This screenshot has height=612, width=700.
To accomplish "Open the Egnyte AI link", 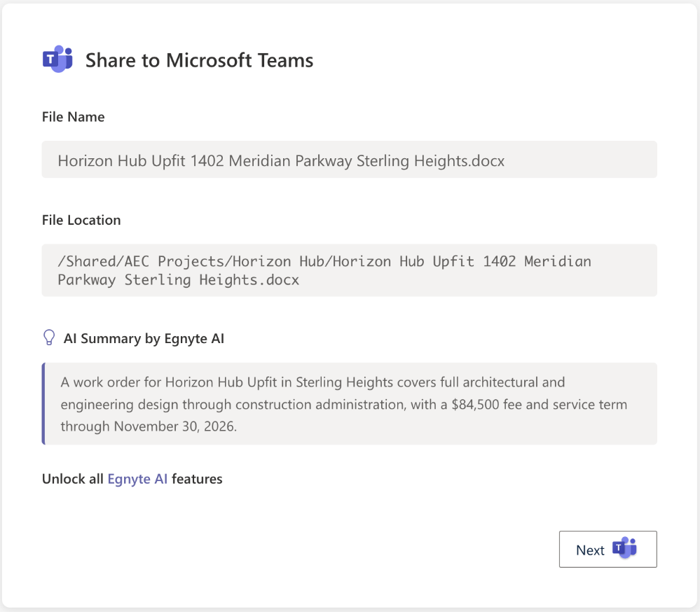I will click(137, 479).
